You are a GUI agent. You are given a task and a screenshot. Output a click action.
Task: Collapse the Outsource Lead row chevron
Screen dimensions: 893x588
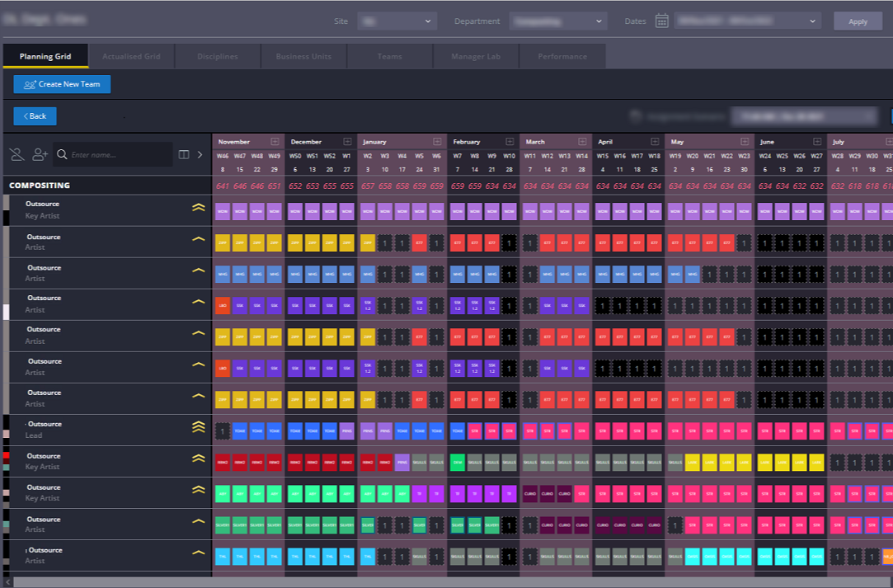click(x=198, y=426)
